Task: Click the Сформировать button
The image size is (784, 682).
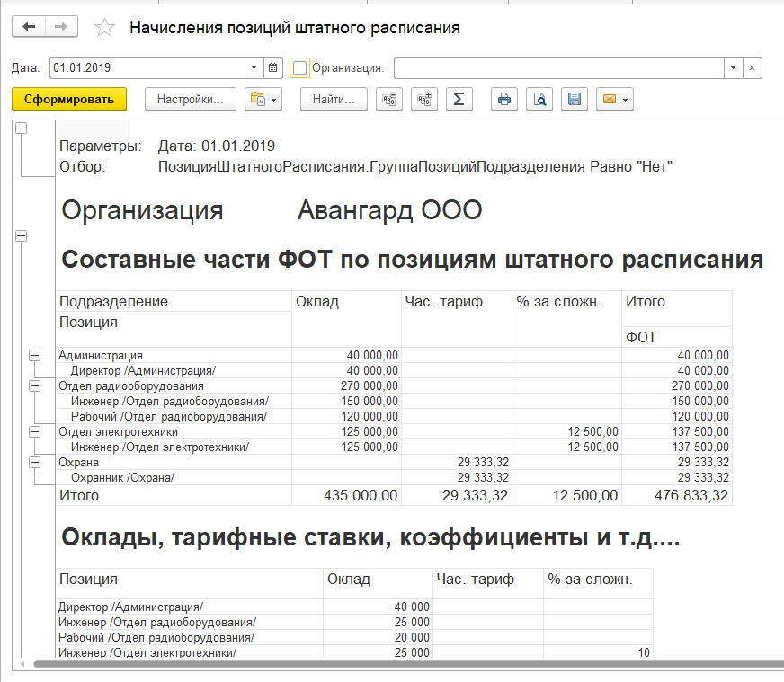Action: [69, 99]
